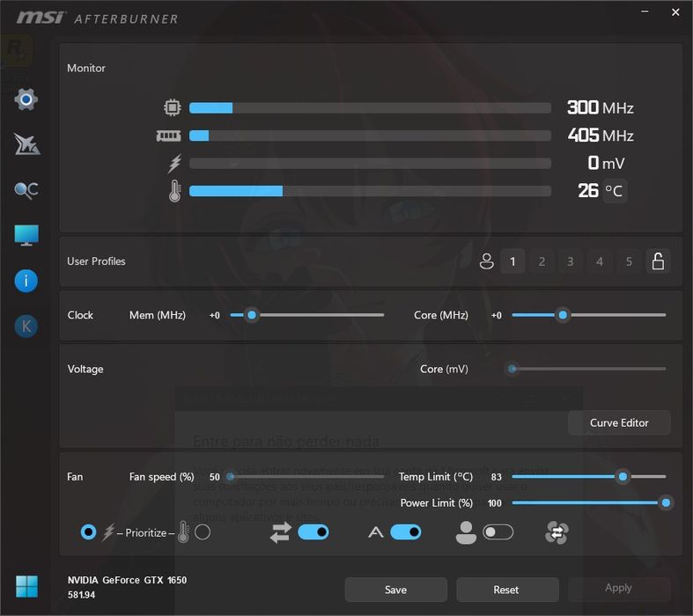The width and height of the screenshot is (693, 616).
Task: Select Prioritize temperature radio button
Action: 203,532
